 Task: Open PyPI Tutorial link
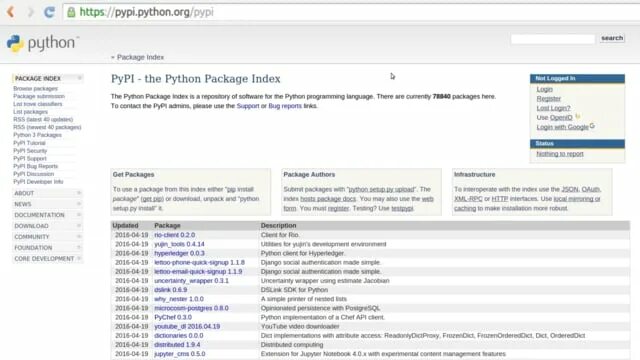click(x=29, y=143)
